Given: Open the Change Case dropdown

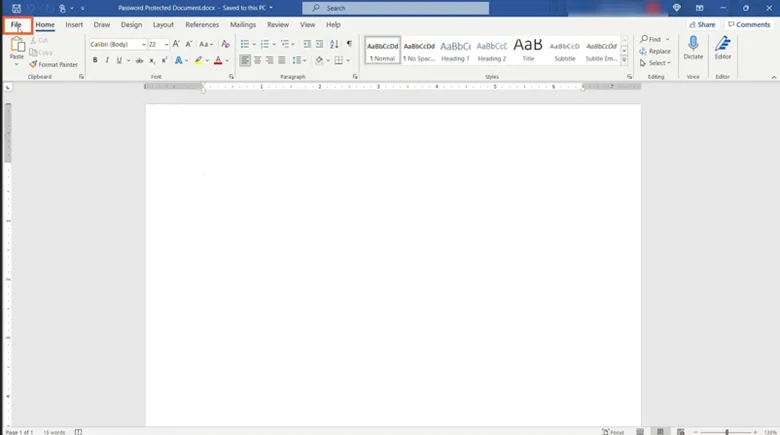Looking at the screenshot, I should [x=206, y=44].
